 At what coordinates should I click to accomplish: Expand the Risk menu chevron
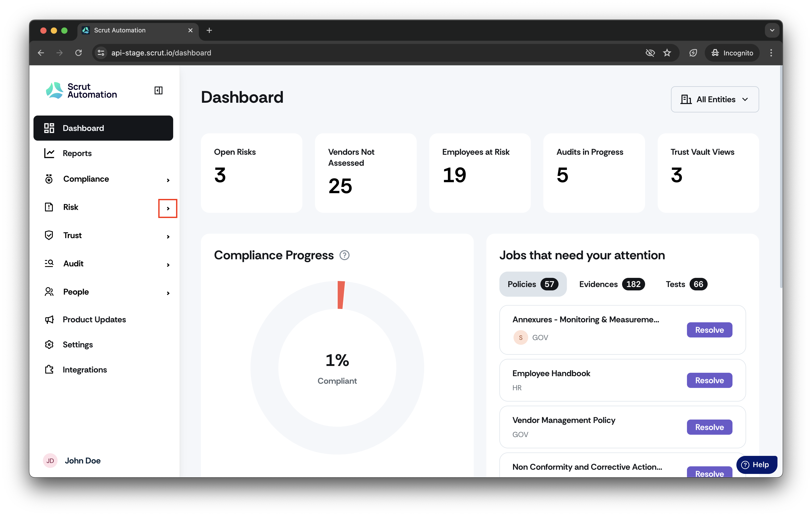168,208
